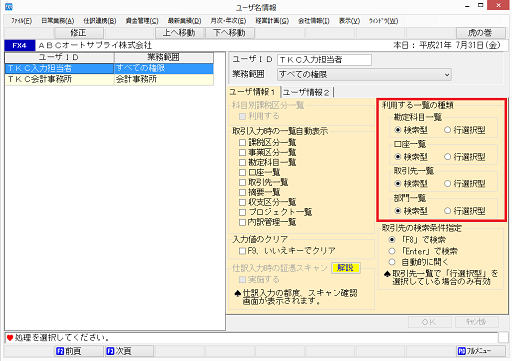Toggle the 収支区分一覧 checkbox
512x361 pixels.
tap(242, 202)
